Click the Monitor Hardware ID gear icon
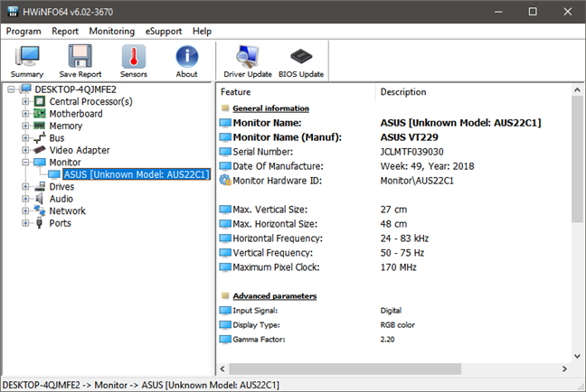The image size is (586, 392). point(225,181)
